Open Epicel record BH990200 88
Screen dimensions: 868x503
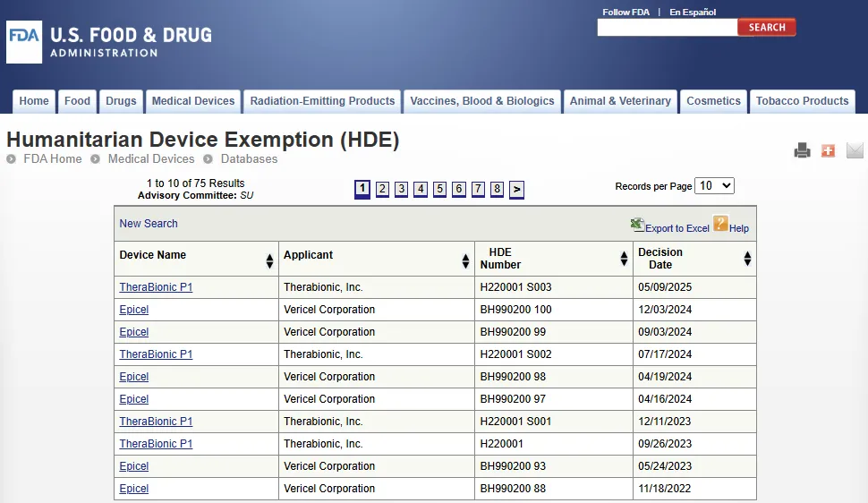(134, 489)
